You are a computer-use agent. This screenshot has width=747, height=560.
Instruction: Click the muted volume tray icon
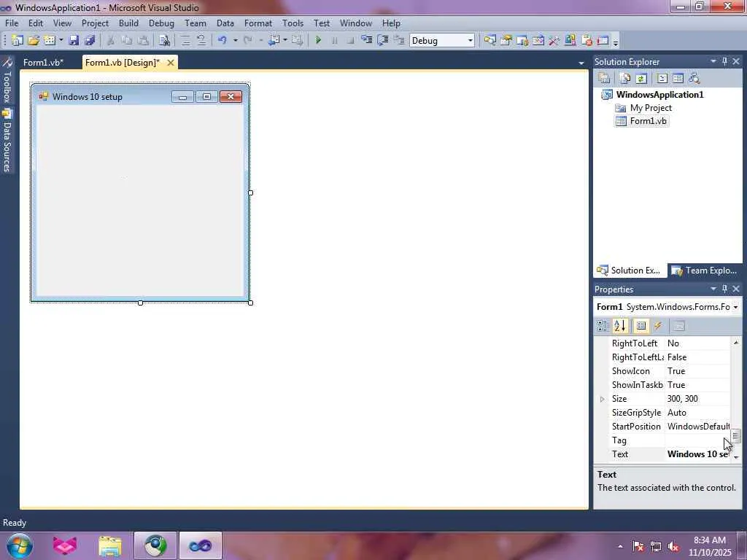click(673, 547)
